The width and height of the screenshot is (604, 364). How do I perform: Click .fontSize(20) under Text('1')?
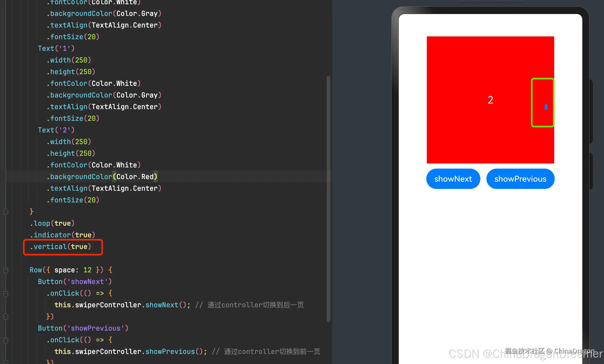point(73,118)
